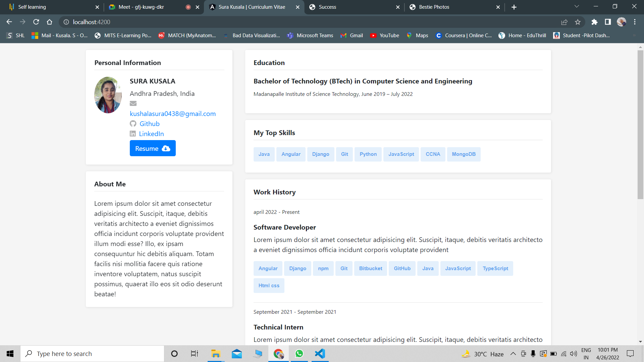The height and width of the screenshot is (362, 644).
Task: Select the GitHub icon next to Github link
Action: click(133, 124)
